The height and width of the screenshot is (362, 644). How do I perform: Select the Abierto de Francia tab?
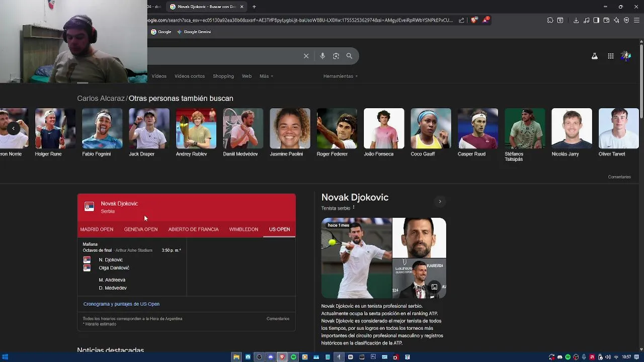pos(193,229)
